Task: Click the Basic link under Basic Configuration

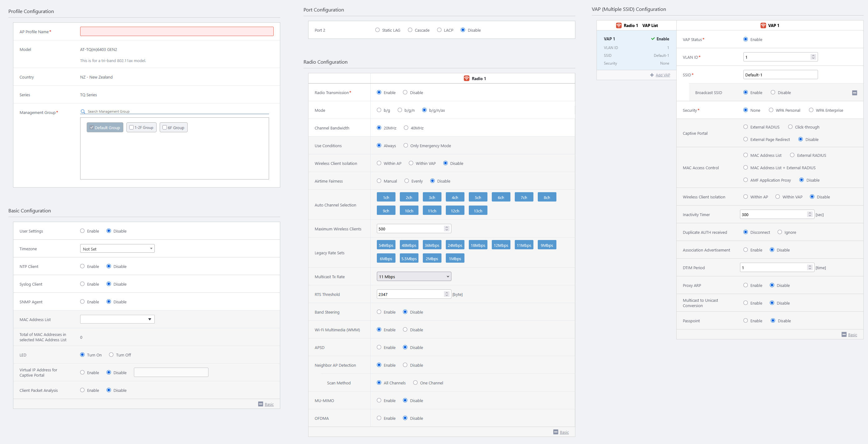Action: point(269,404)
